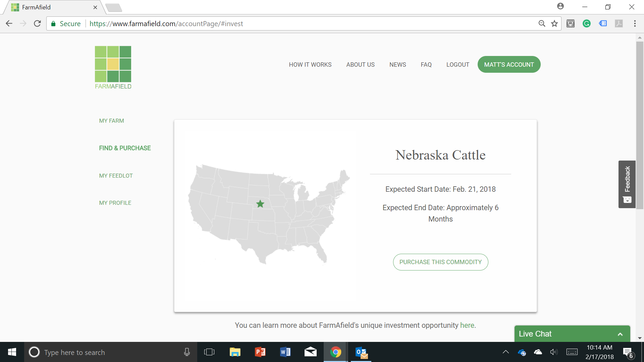Launch Word from the taskbar
Screen dimensions: 644x362
(285, 352)
